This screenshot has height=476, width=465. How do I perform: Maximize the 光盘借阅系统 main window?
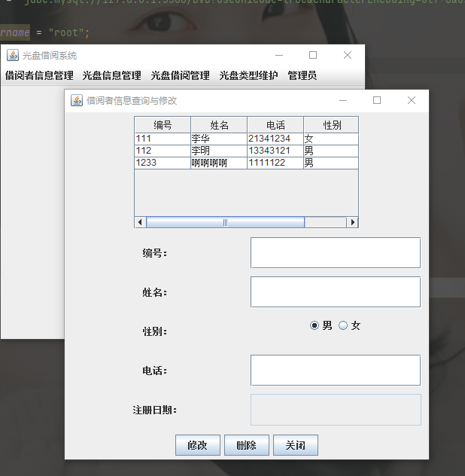[313, 55]
